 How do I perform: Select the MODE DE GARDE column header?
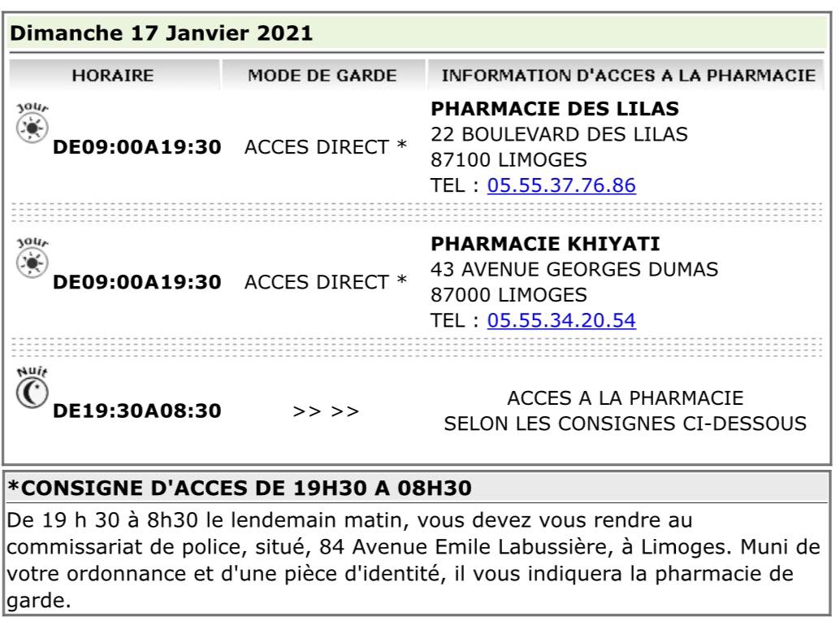(x=323, y=76)
